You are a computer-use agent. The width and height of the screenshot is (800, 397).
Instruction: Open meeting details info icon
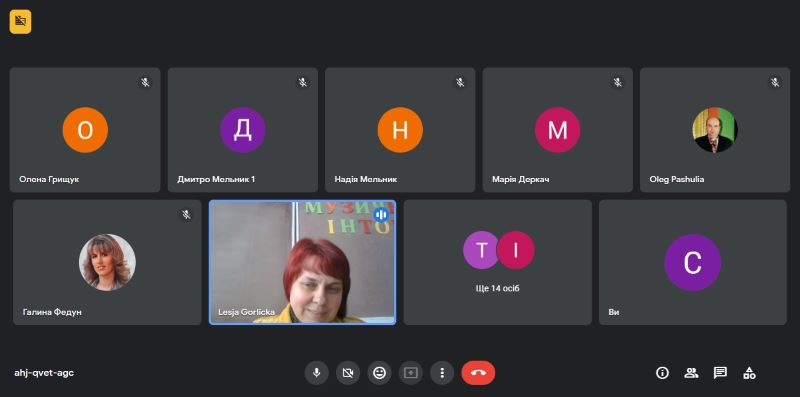click(662, 373)
